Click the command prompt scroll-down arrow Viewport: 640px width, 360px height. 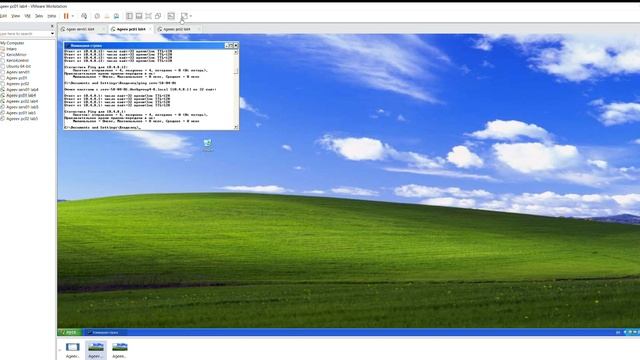point(236,127)
